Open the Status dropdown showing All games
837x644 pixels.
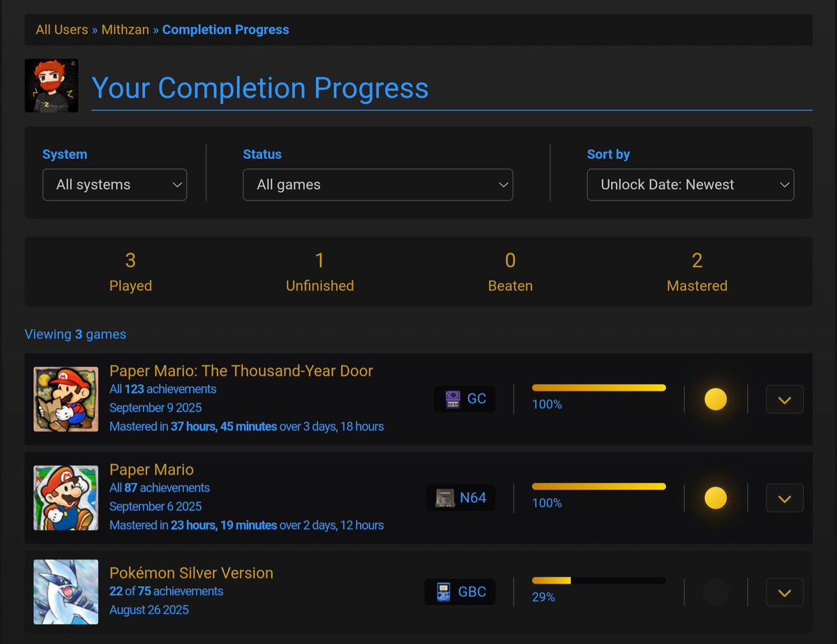(378, 185)
